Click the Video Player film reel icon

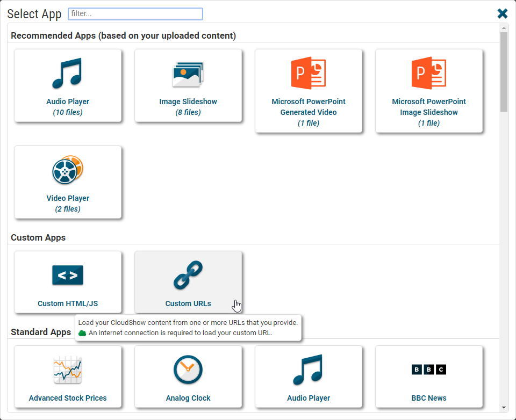coord(67,170)
